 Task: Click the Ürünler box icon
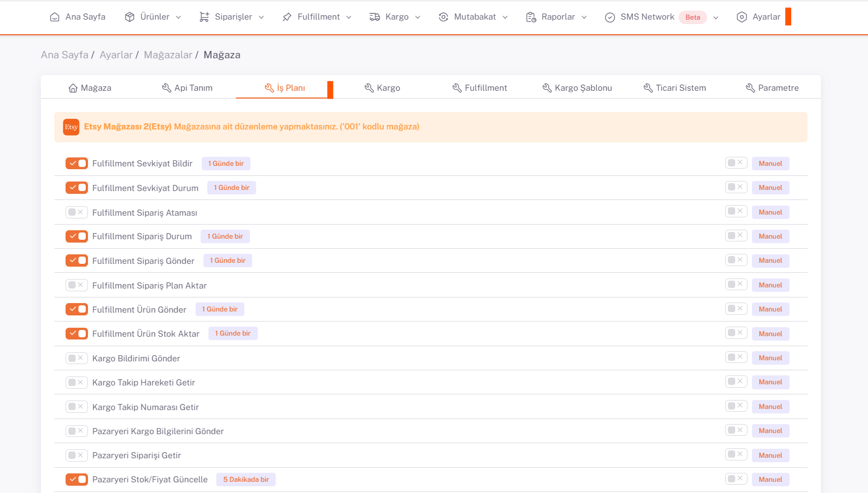click(129, 17)
